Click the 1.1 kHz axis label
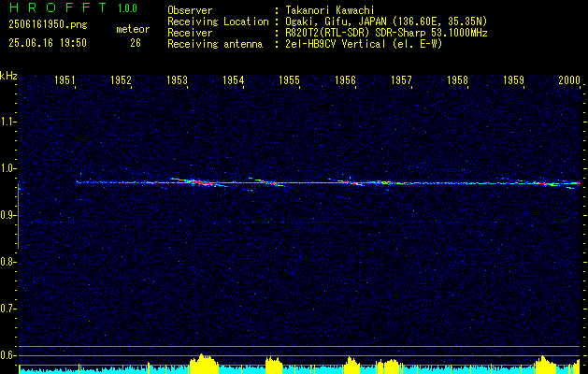 click(x=7, y=122)
